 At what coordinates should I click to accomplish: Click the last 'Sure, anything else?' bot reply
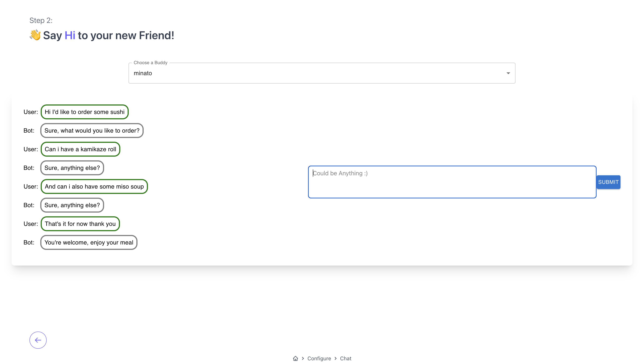pyautogui.click(x=72, y=205)
